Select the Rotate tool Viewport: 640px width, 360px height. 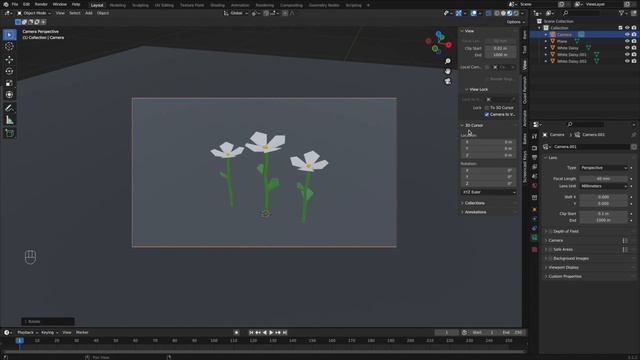pyautogui.click(x=9, y=71)
